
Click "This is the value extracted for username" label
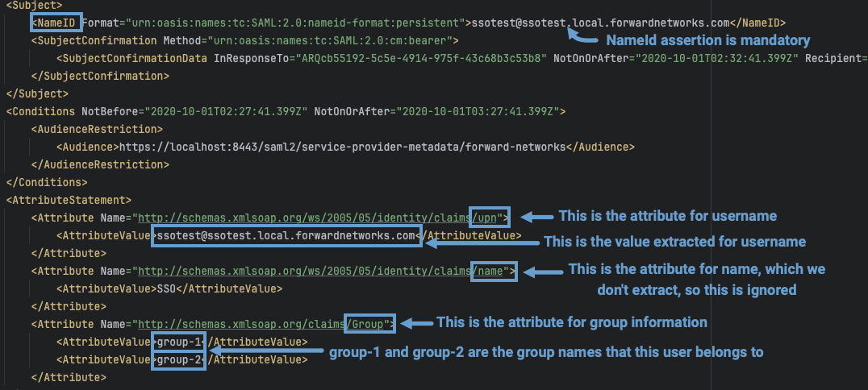[x=674, y=241]
